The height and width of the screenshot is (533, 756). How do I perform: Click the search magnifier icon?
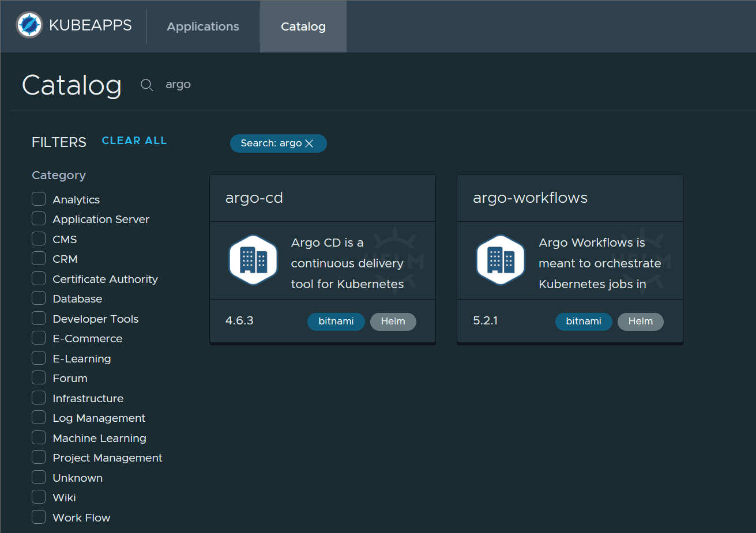coord(147,85)
